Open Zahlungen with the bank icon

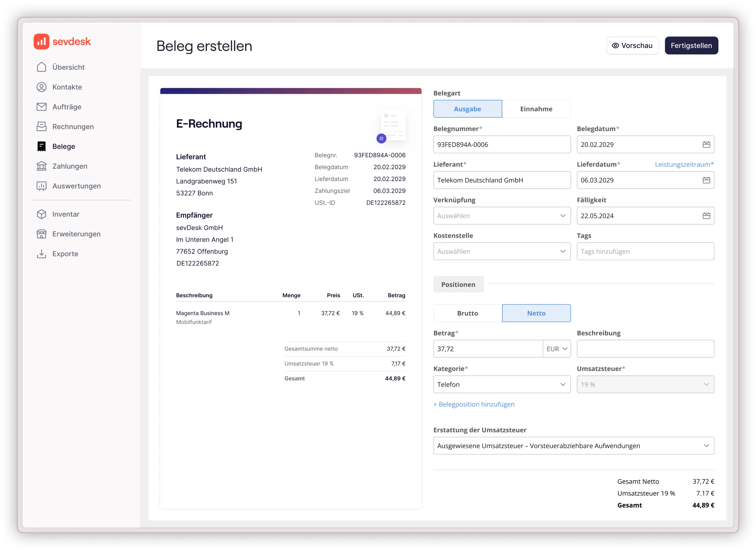[41, 166]
